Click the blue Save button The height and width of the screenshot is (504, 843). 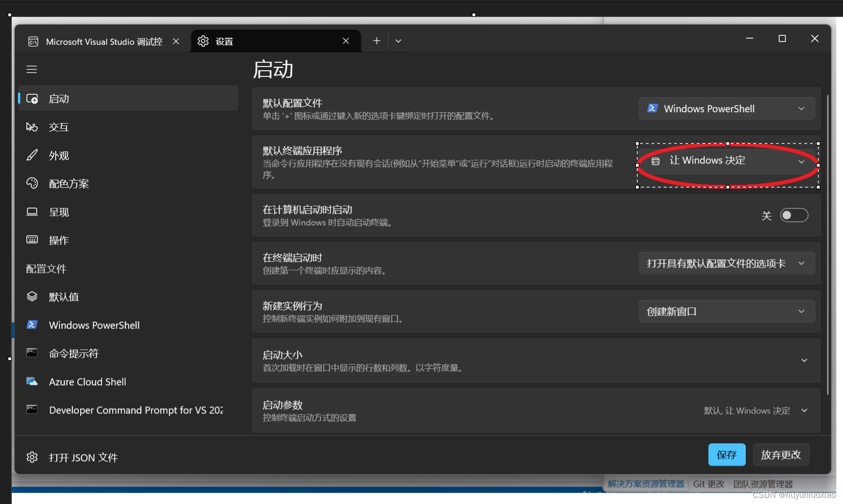tap(726, 454)
